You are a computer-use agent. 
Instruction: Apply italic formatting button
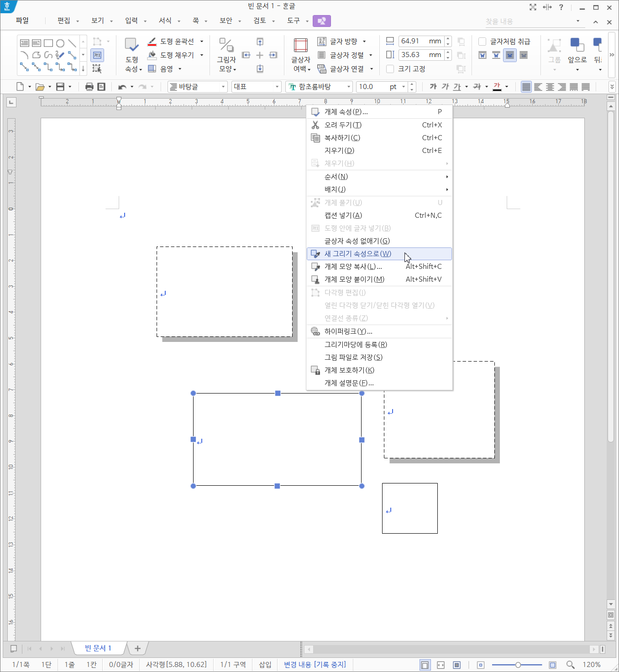pos(445,87)
